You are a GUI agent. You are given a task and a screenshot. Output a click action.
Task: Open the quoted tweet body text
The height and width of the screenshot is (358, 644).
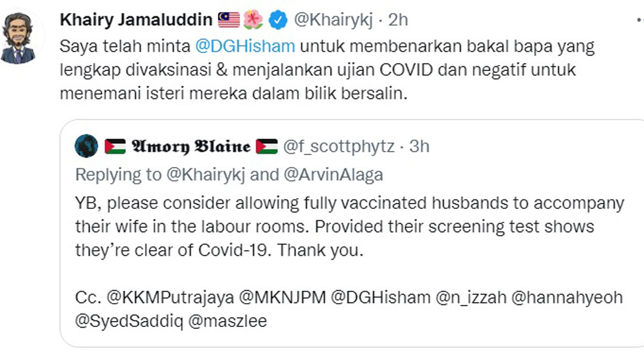tap(349, 227)
